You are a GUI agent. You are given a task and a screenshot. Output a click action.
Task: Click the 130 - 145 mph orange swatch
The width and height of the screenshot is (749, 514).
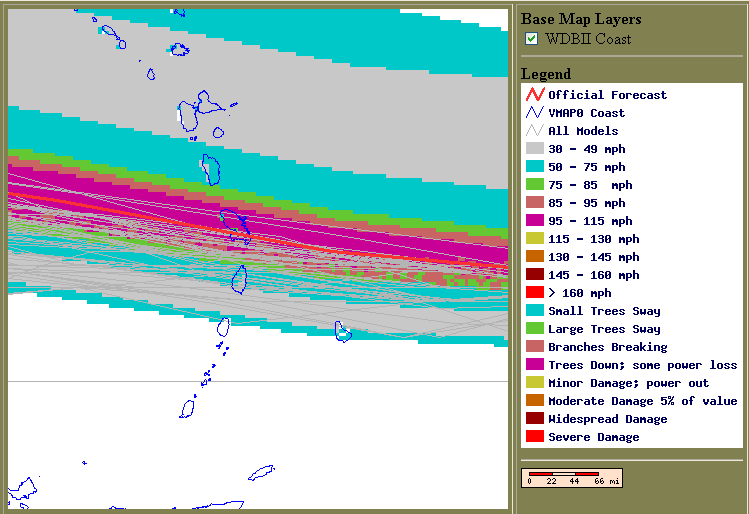click(535, 257)
